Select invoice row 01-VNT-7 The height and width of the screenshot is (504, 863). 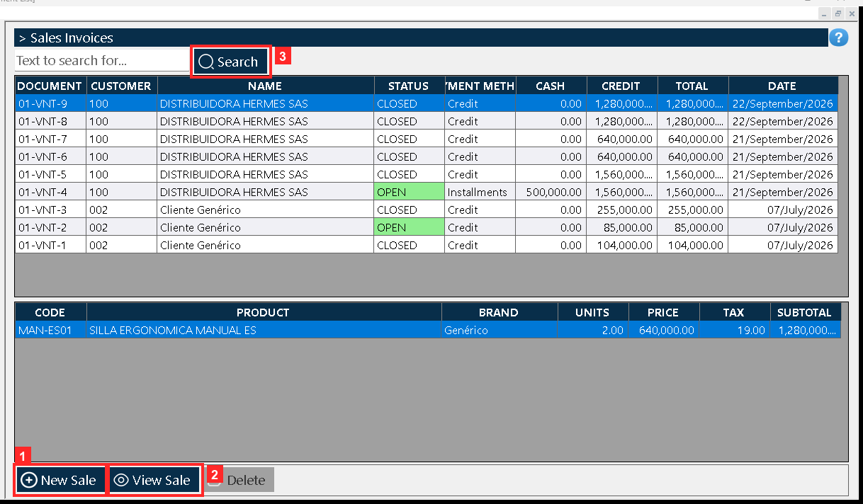click(426, 139)
